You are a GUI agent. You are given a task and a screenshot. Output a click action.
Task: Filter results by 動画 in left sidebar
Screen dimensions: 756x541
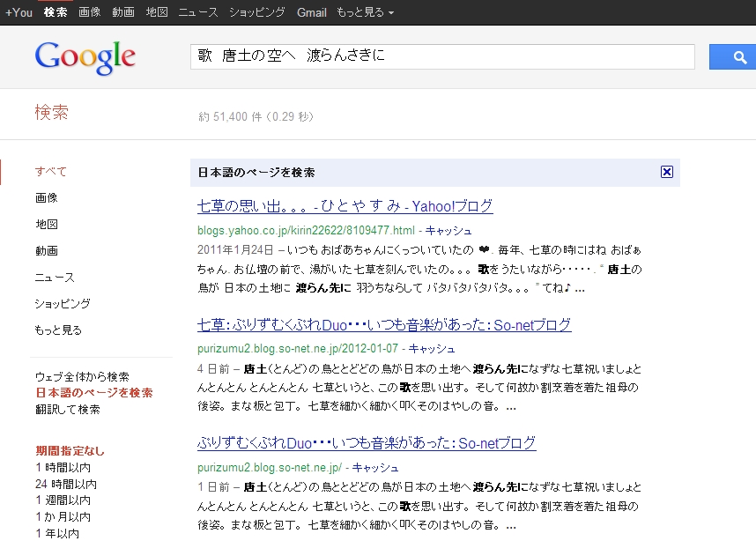[x=47, y=251]
